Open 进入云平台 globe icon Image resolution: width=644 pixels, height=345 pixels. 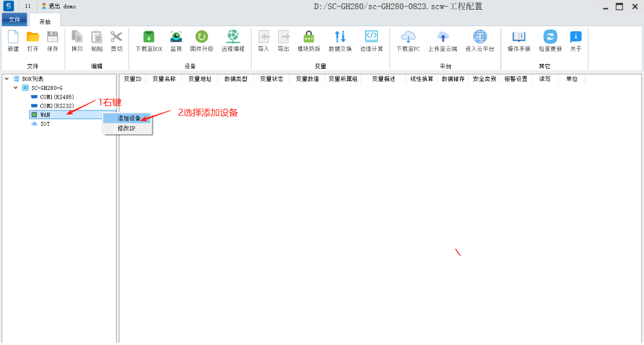pyautogui.click(x=480, y=38)
